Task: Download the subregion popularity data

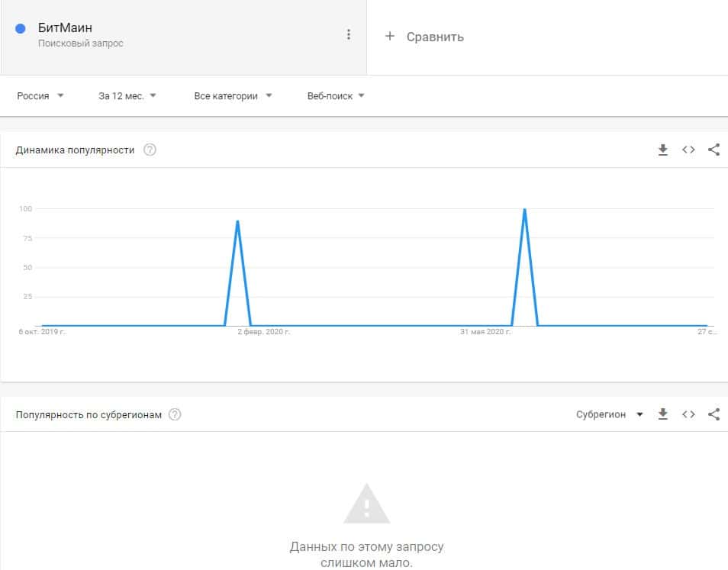Action: pos(663,414)
